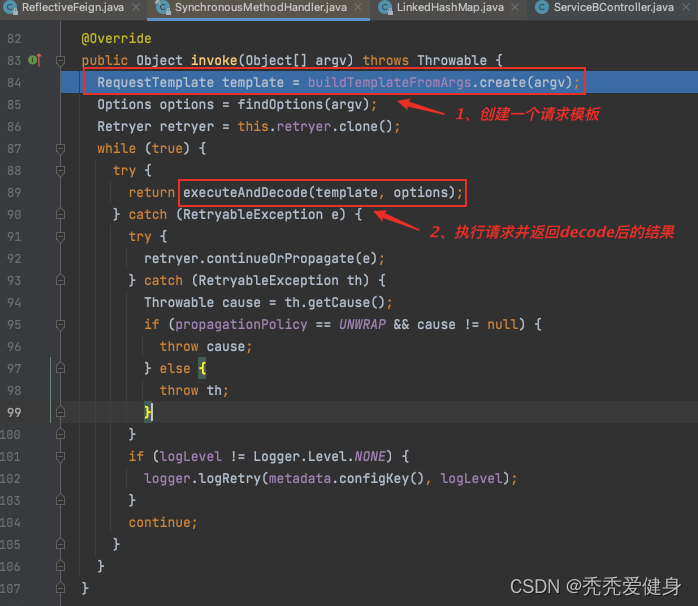Click retryer.continueOrPropagate on line 92
The width and height of the screenshot is (698, 606).
point(261,258)
